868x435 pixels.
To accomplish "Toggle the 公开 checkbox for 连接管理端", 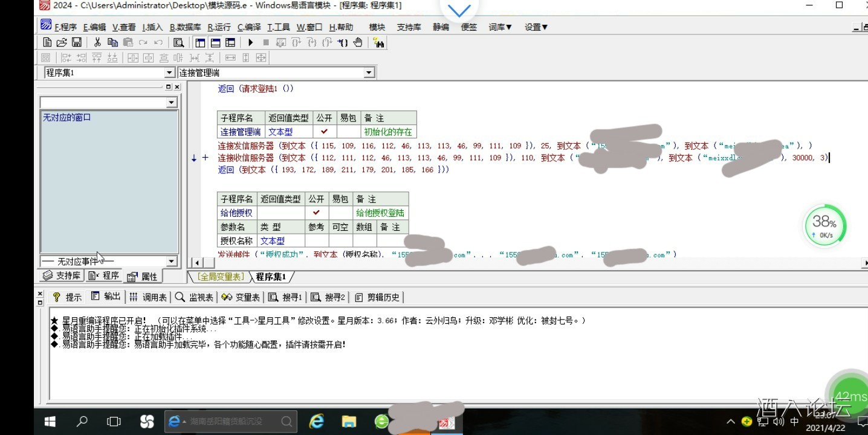I will [x=324, y=131].
